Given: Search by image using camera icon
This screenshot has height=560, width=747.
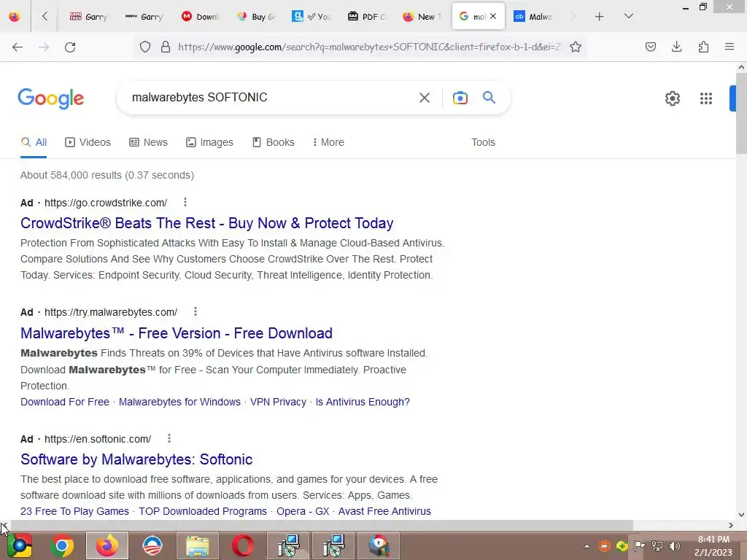Looking at the screenshot, I should (460, 98).
